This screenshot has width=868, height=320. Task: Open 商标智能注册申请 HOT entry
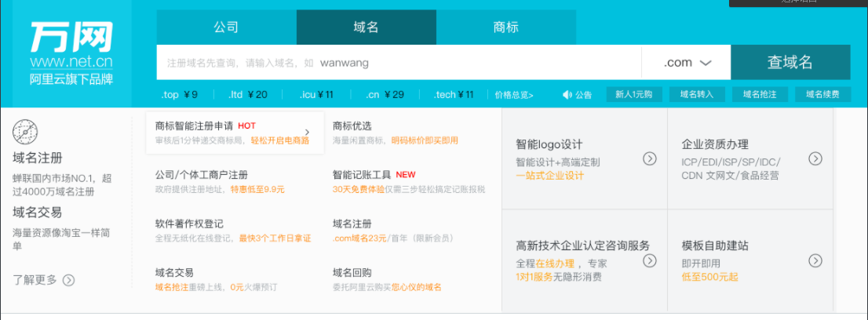(235, 133)
